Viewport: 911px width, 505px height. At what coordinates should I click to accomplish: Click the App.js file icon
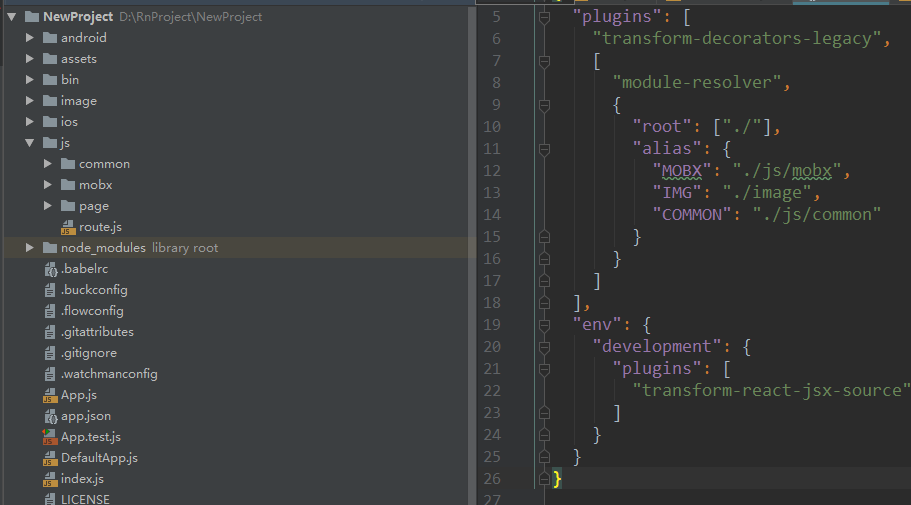[x=50, y=395]
